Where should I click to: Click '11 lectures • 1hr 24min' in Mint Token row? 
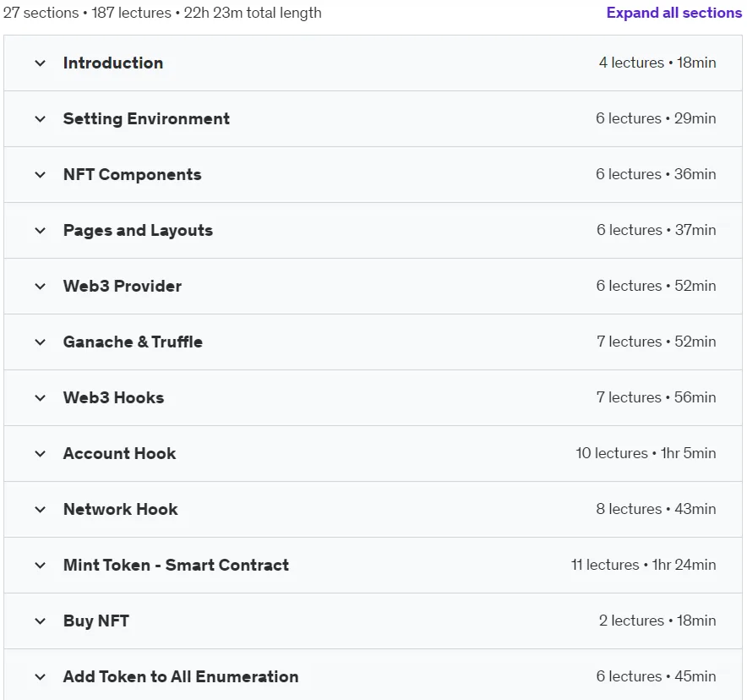point(643,564)
